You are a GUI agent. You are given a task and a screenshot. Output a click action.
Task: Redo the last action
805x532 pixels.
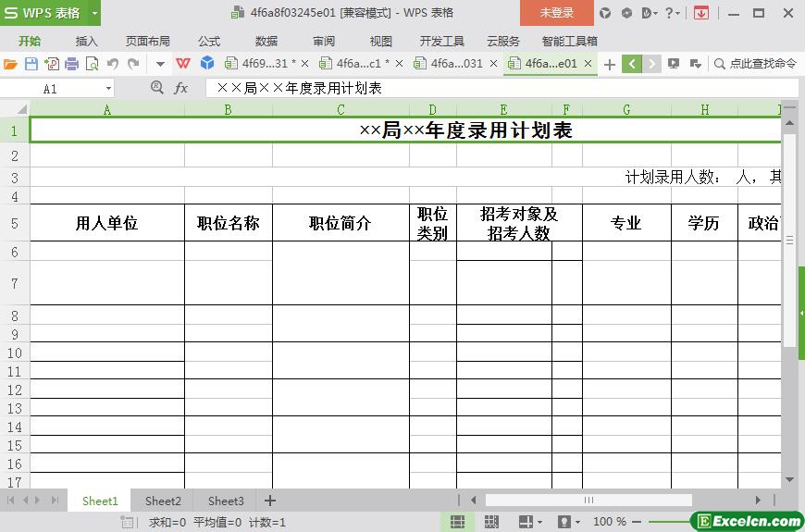(x=133, y=64)
